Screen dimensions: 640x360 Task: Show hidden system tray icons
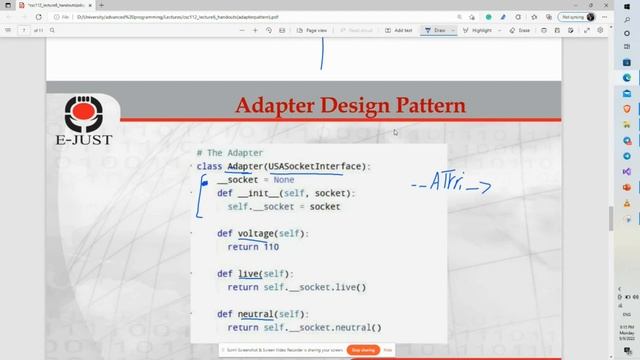click(x=620, y=289)
